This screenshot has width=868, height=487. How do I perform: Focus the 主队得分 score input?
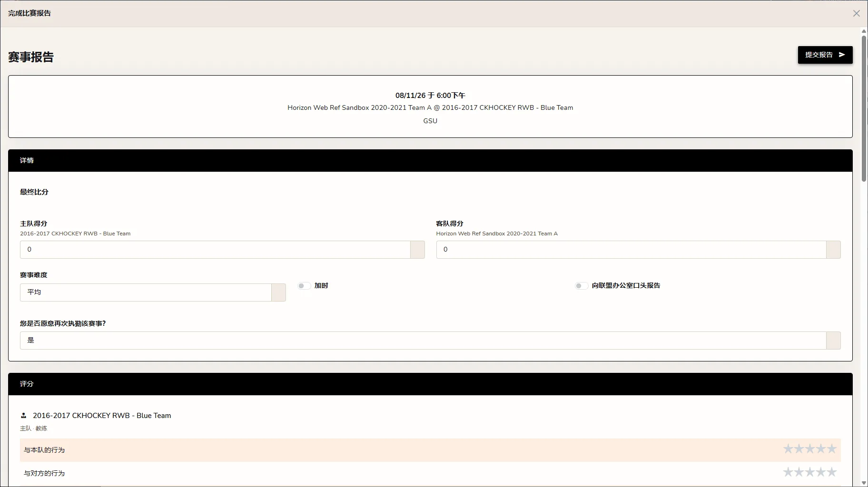215,250
